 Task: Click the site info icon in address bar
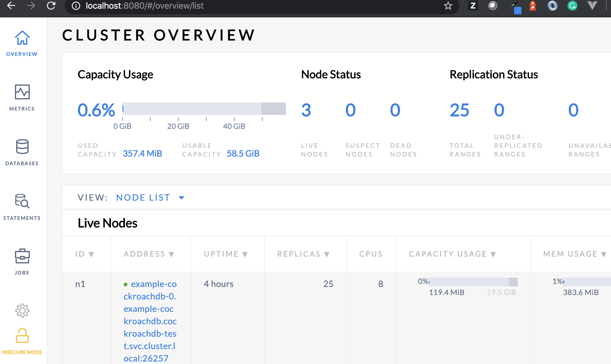pos(76,6)
